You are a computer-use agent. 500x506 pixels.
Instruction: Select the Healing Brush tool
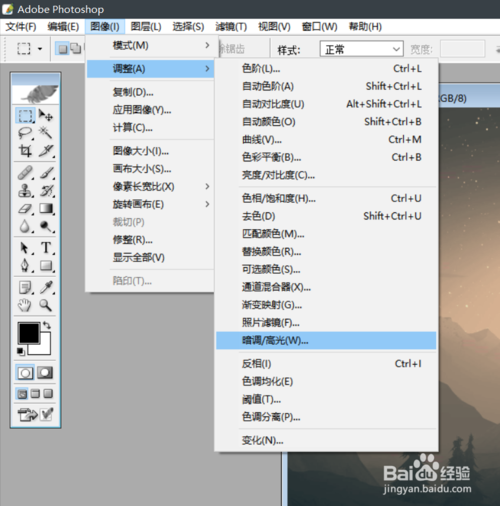pyautogui.click(x=25, y=173)
